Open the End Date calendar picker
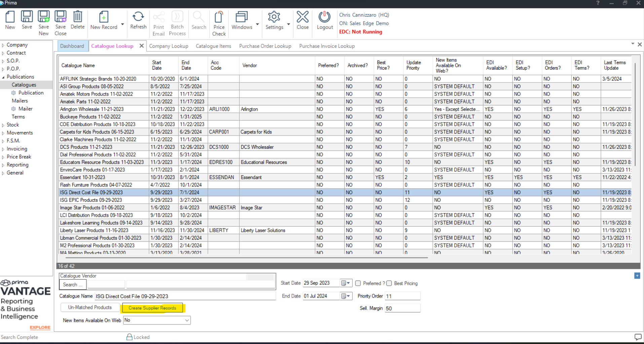This screenshot has height=344, width=644. [345, 296]
